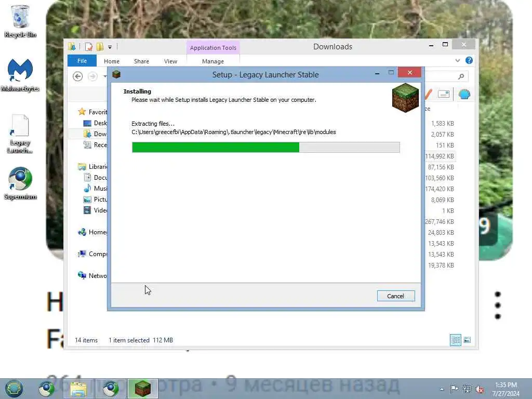
Task: Select Downloads in navigation pane
Action: [x=95, y=134]
